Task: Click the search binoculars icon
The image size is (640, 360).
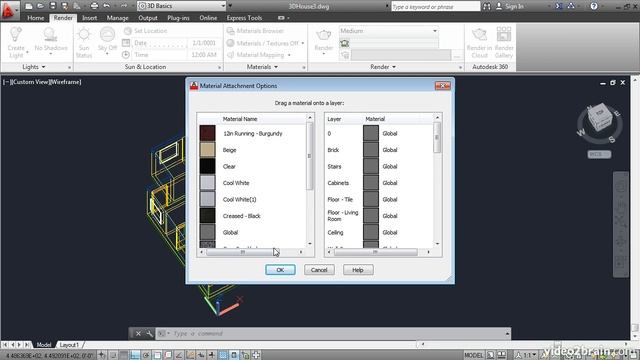Action: point(487,6)
